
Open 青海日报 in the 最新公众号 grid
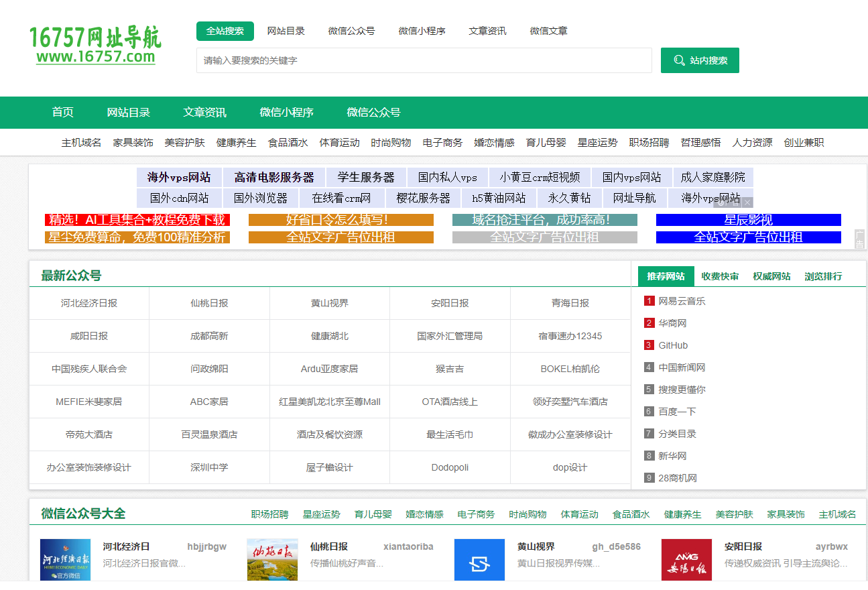tap(570, 303)
